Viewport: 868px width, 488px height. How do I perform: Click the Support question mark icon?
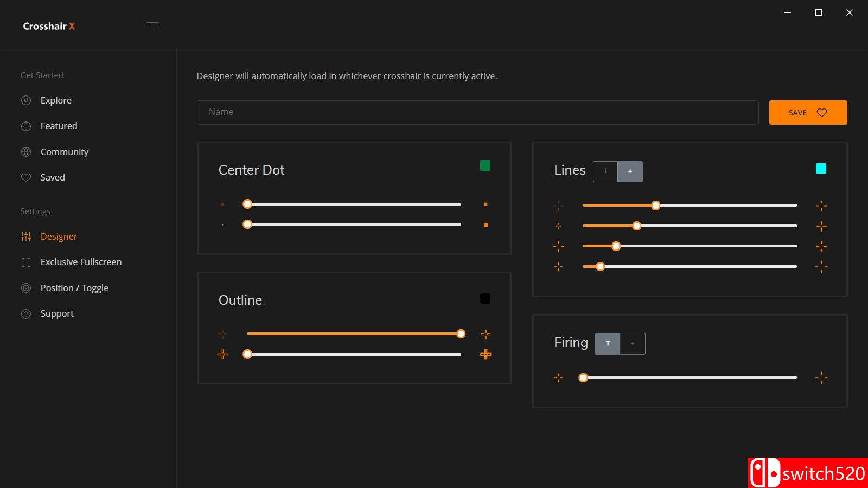(x=26, y=314)
